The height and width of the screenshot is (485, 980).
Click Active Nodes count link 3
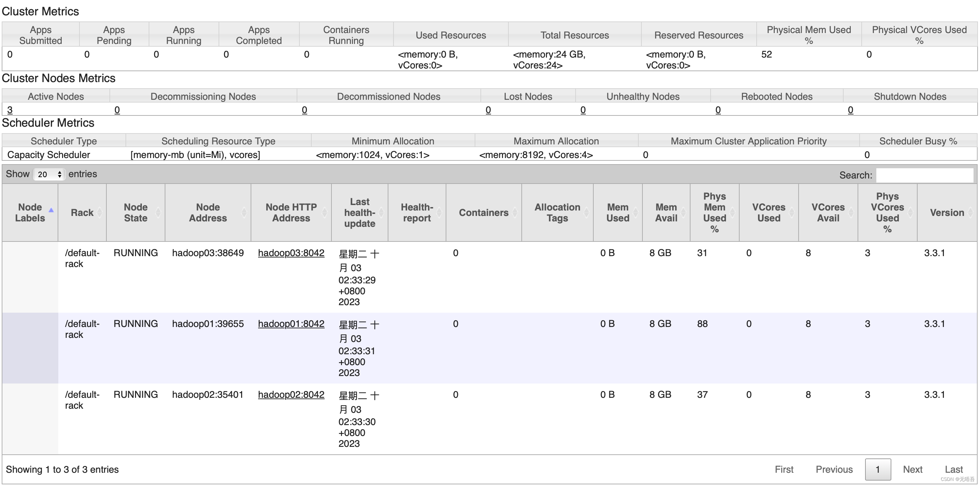pyautogui.click(x=10, y=110)
